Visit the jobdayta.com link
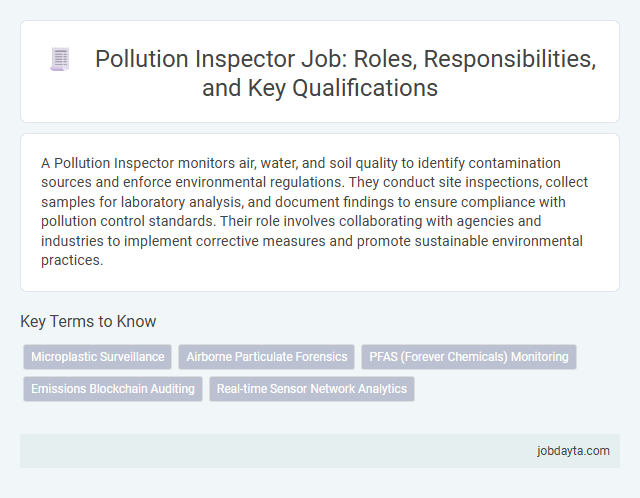Viewport: 640px width, 498px height. point(573,451)
